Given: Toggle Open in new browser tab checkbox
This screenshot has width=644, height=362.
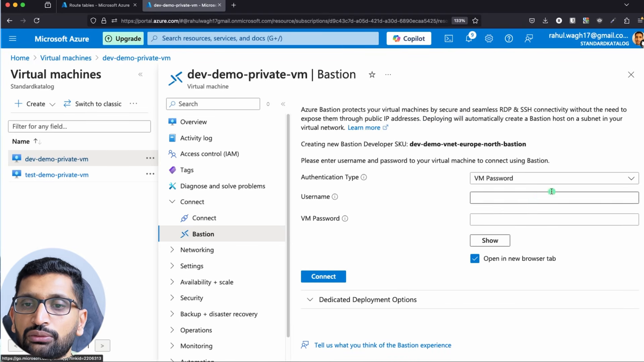Looking at the screenshot, I should click(x=475, y=258).
